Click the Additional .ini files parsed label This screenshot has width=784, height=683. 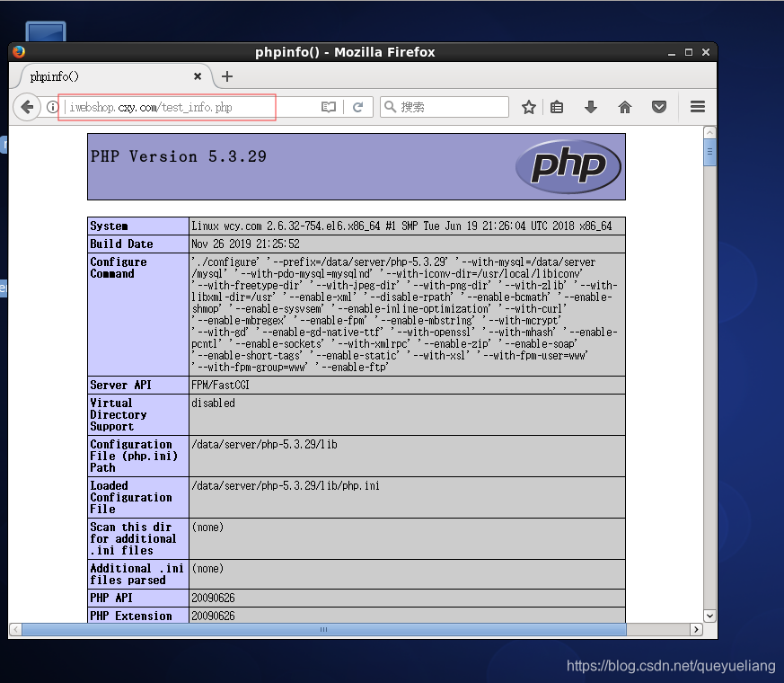coord(137,574)
